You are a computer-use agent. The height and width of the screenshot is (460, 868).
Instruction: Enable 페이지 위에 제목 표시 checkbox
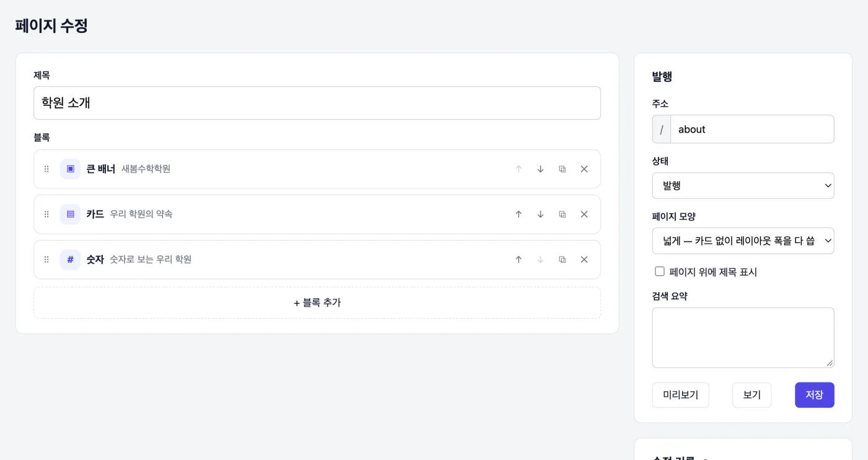(x=660, y=272)
